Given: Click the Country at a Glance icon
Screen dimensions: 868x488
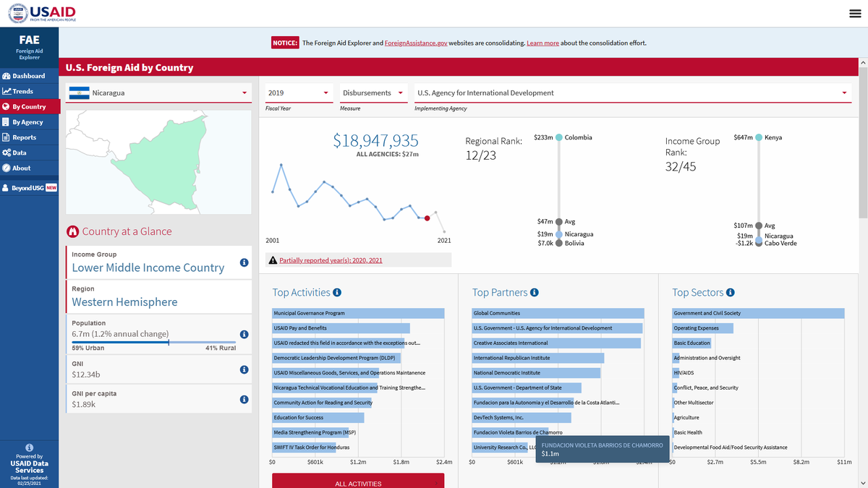Looking at the screenshot, I should pyautogui.click(x=72, y=232).
